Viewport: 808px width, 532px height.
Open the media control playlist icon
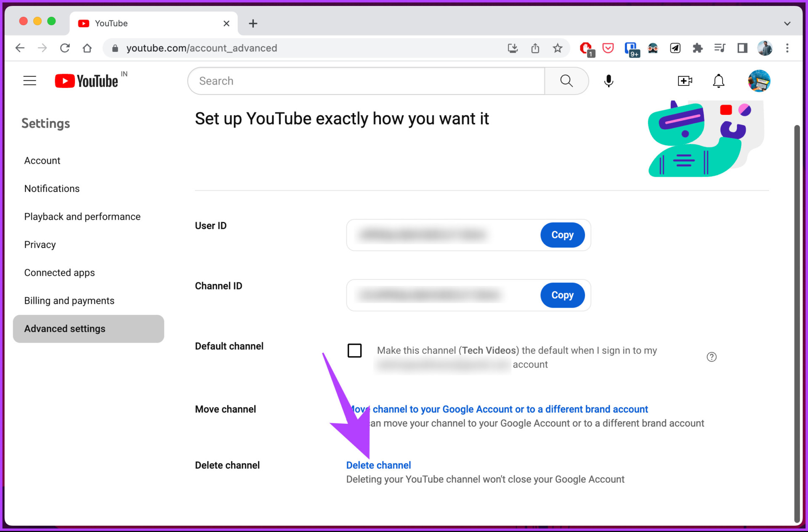pos(720,48)
